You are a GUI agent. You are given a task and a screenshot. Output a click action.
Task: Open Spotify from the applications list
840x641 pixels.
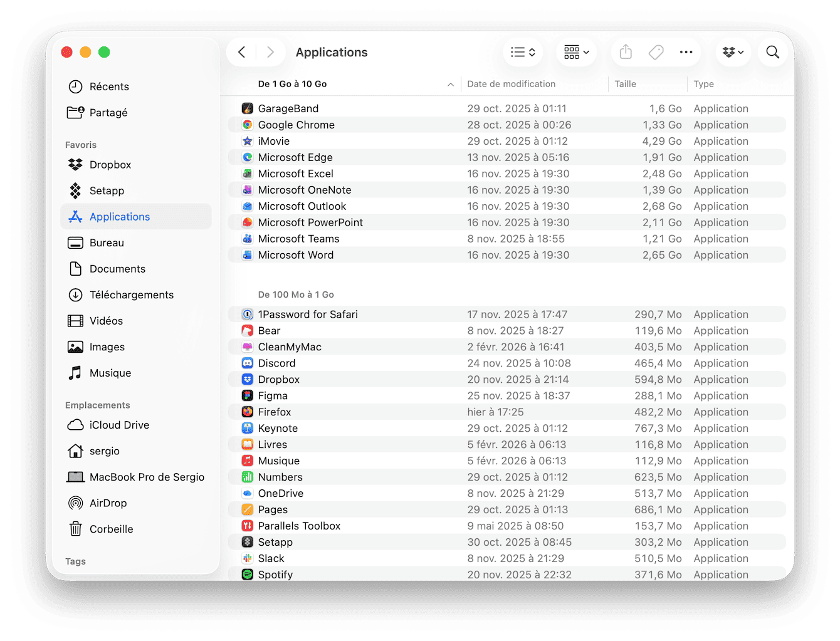click(275, 574)
